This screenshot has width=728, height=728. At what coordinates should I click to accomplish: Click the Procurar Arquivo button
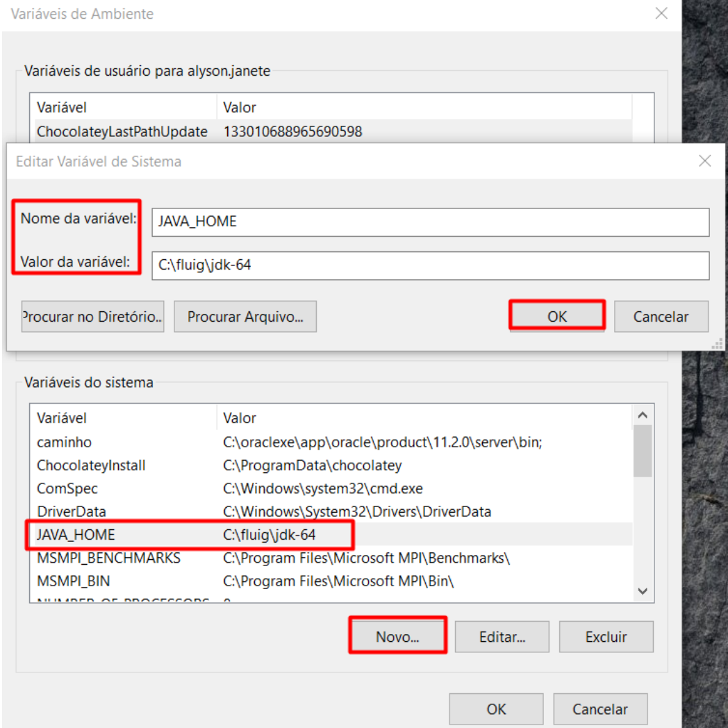(246, 316)
